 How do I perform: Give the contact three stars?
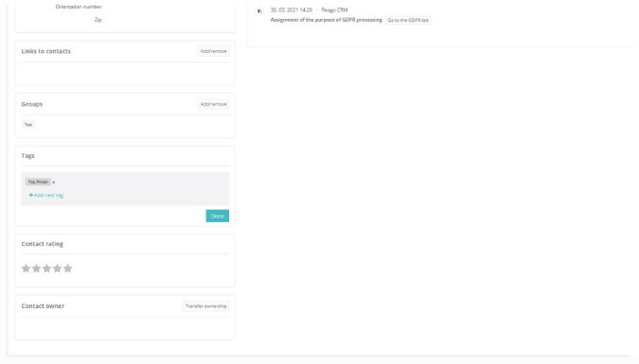click(x=47, y=269)
